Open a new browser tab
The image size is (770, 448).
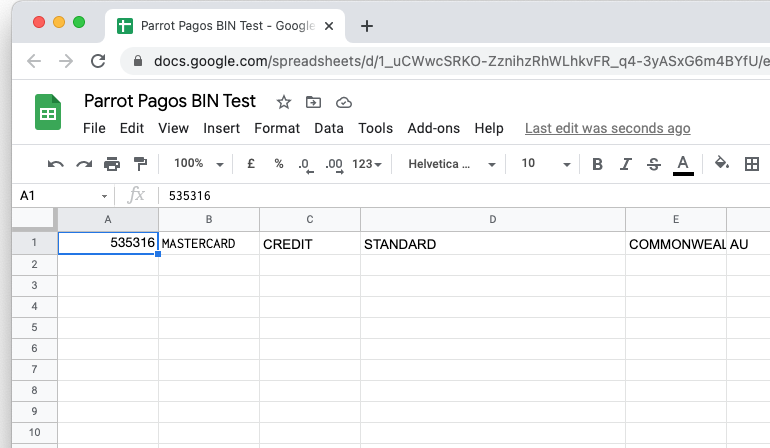click(x=367, y=26)
